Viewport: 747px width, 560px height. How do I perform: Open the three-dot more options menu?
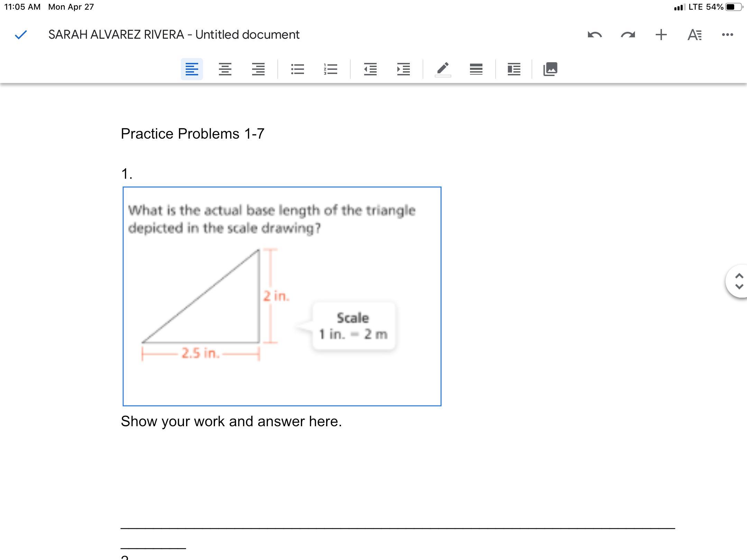coord(727,35)
